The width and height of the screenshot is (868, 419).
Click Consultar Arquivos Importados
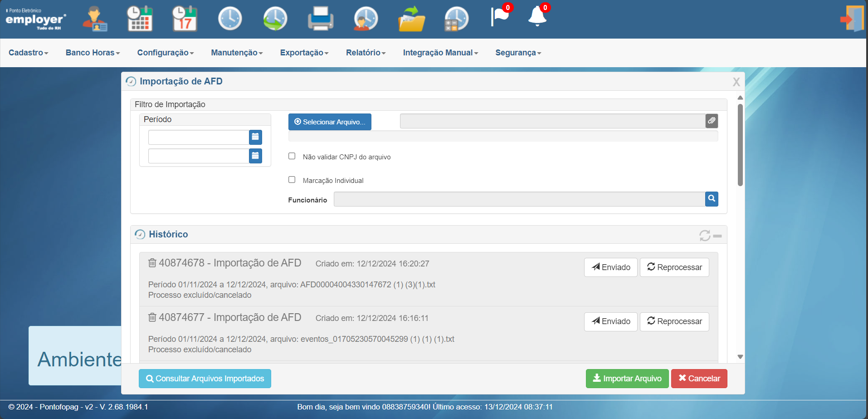[205, 379]
